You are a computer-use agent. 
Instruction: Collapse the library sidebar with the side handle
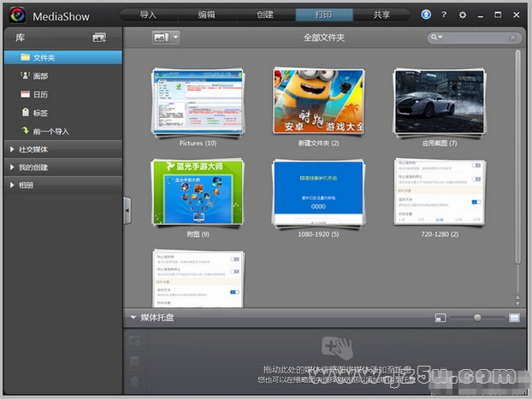[127, 210]
